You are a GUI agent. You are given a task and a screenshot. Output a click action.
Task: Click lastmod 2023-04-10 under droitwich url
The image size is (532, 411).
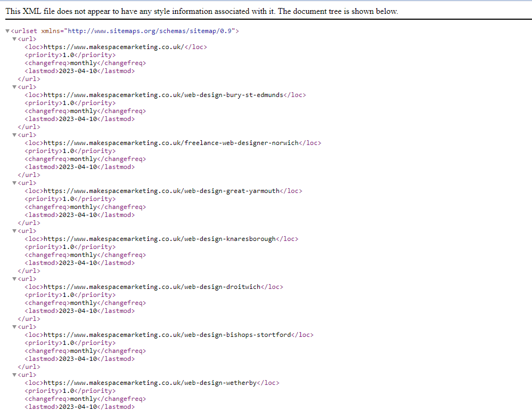pyautogui.click(x=80, y=311)
